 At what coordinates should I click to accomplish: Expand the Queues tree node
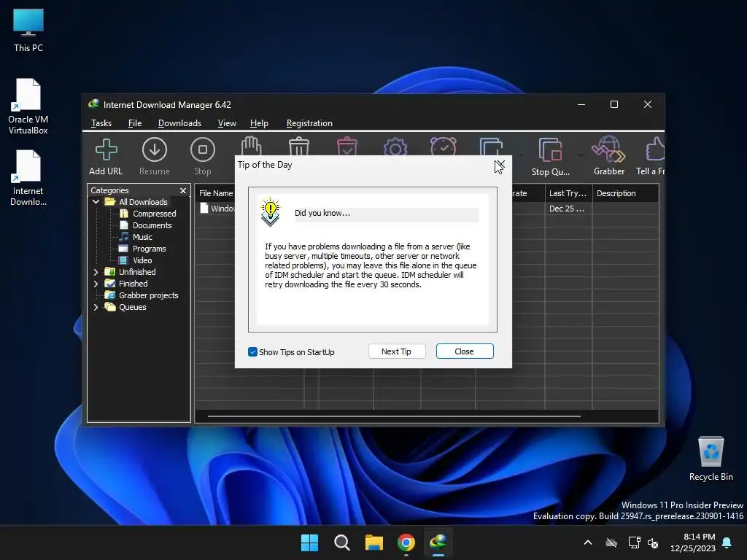pyautogui.click(x=96, y=307)
